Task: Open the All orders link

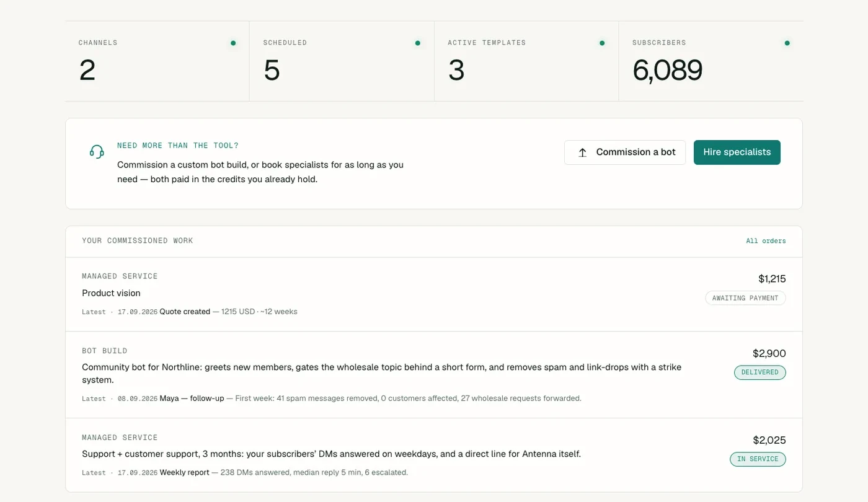Action: (766, 241)
